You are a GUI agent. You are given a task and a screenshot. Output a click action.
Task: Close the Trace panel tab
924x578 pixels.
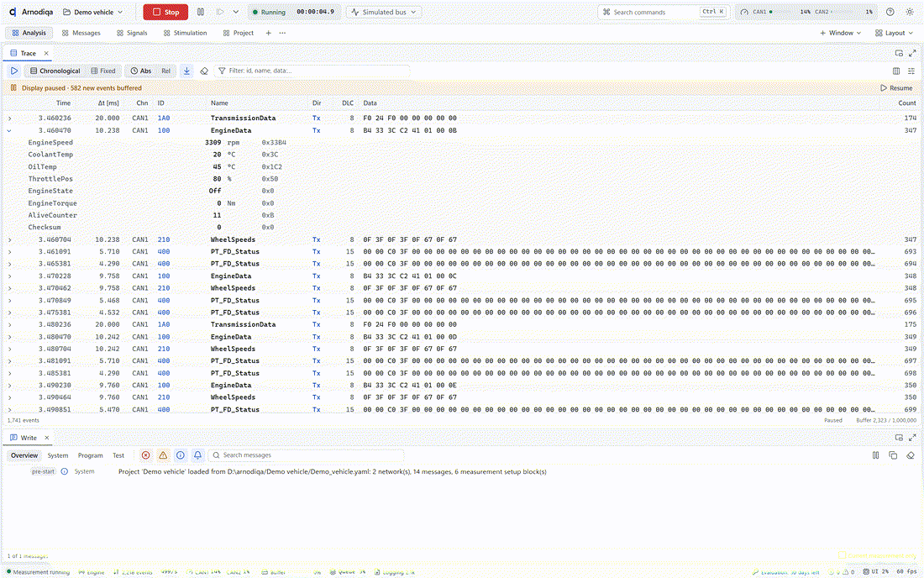click(x=46, y=53)
